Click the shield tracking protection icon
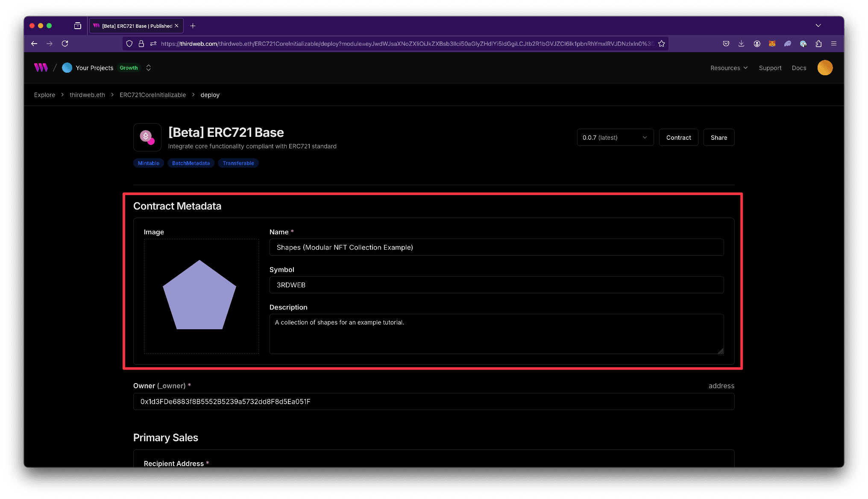This screenshot has width=868, height=499. pos(129,43)
